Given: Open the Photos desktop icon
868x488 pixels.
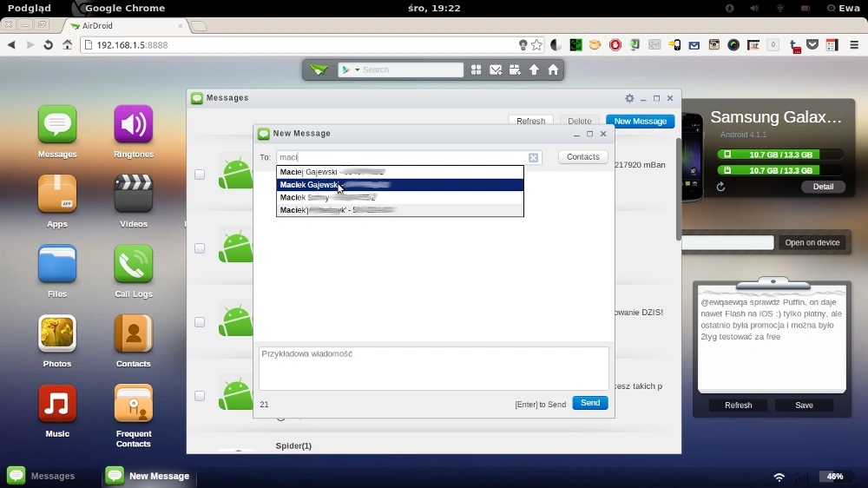Looking at the screenshot, I should point(57,333).
